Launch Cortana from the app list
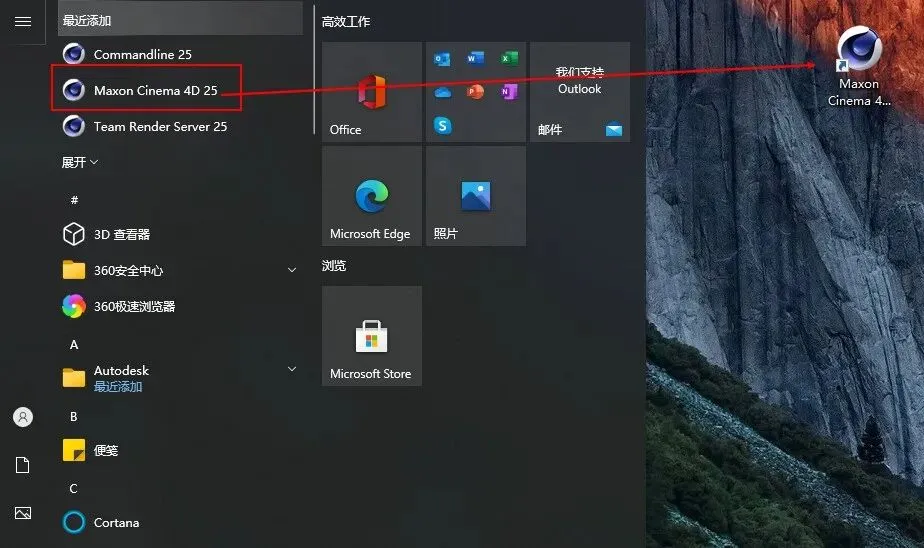924x548 pixels. click(x=180, y=522)
